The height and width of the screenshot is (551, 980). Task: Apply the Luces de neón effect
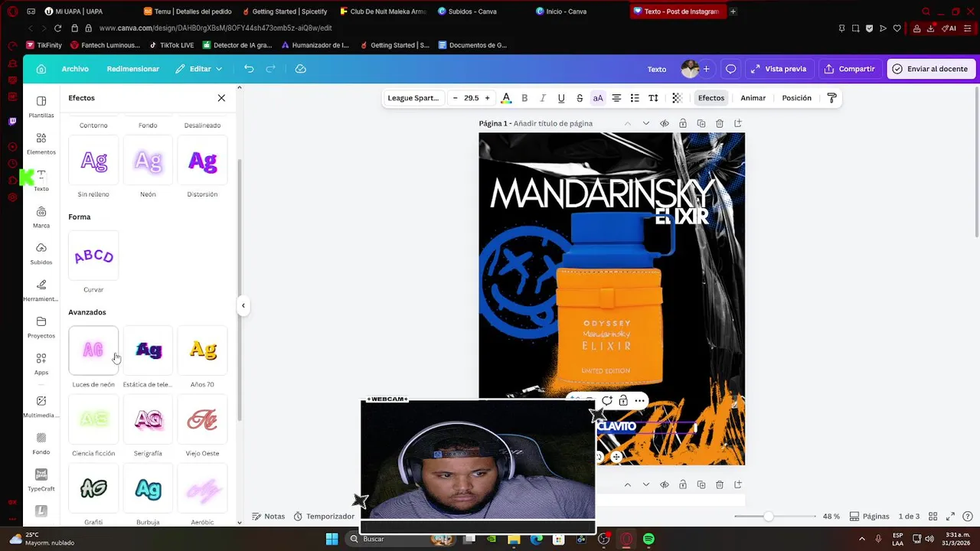point(93,350)
